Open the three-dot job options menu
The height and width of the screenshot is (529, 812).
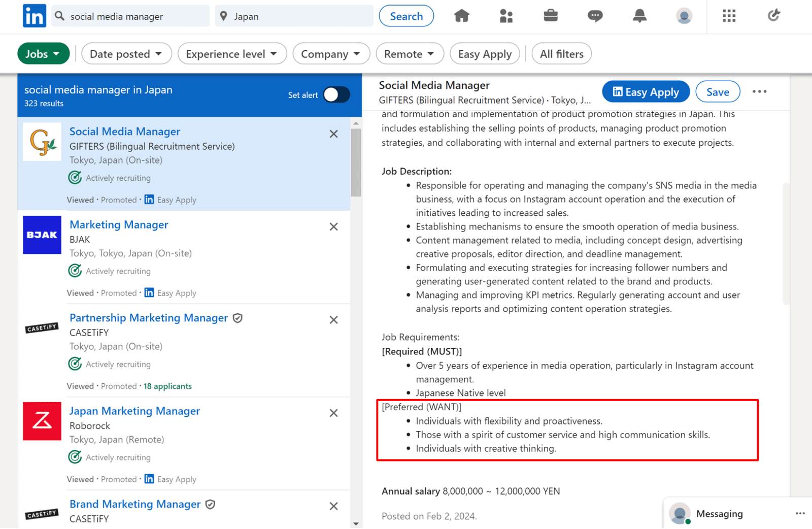tap(759, 92)
